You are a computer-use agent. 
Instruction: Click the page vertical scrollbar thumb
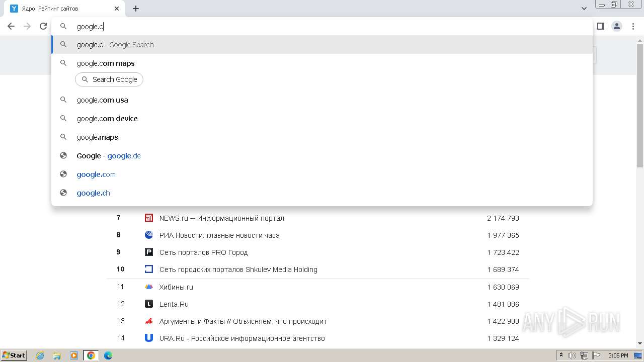640,106
